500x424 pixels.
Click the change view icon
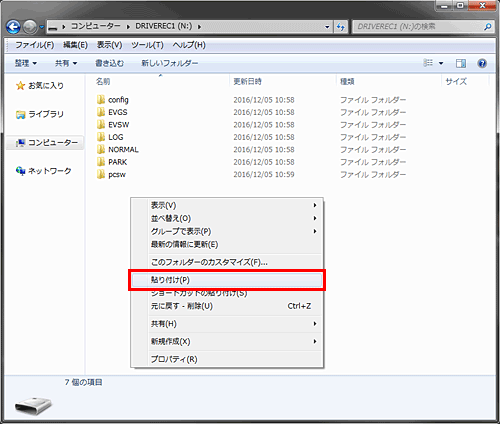[428, 63]
